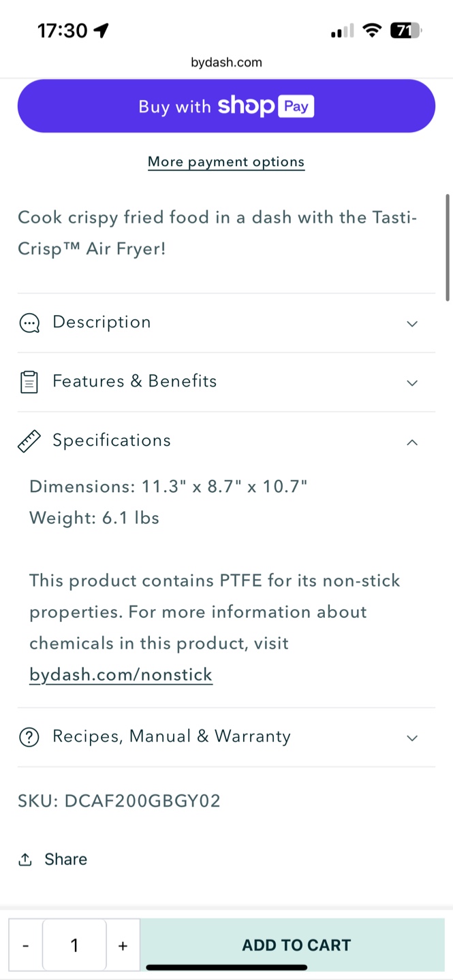Screen dimensions: 453x980
Task: Collapse the Specifications section chevron
Action: (412, 442)
